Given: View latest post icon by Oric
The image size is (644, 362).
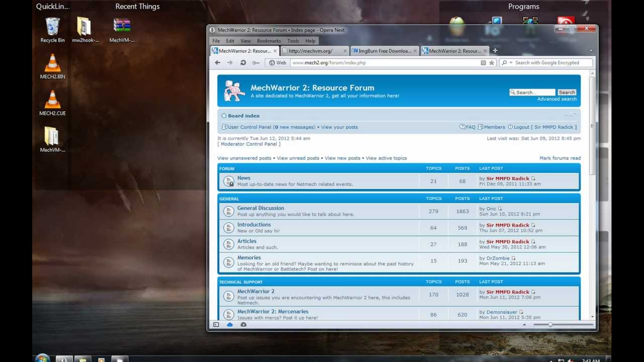Looking at the screenshot, I should [500, 209].
